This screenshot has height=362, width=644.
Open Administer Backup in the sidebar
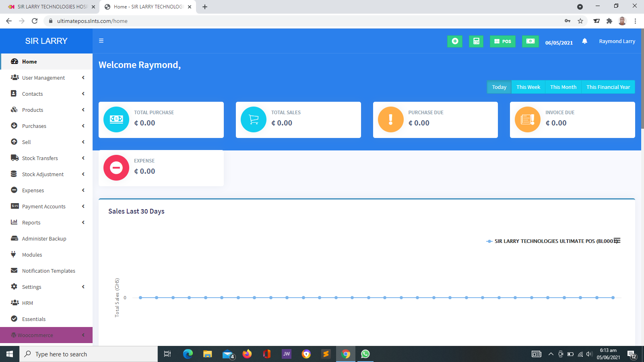44,239
